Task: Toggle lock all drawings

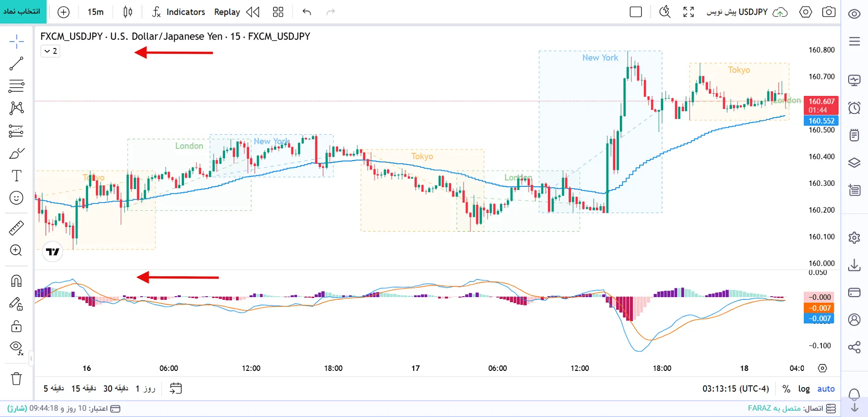Action: tap(17, 326)
